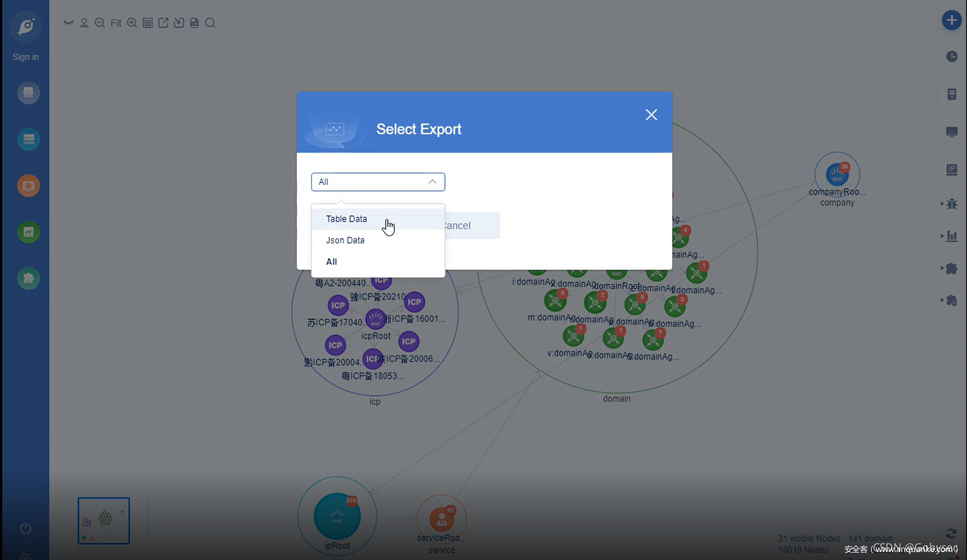Screen dimensions: 967x560
Task: Click the blue plus add button
Action: pos(951,20)
